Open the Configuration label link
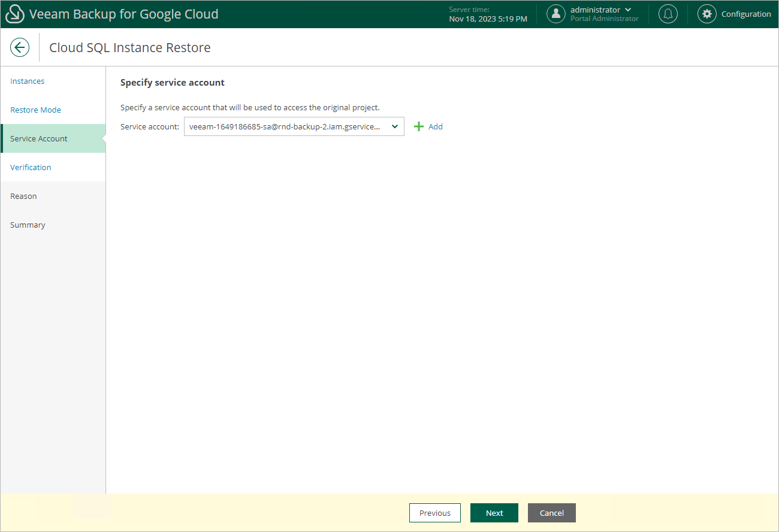The width and height of the screenshot is (779, 532). [x=746, y=14]
